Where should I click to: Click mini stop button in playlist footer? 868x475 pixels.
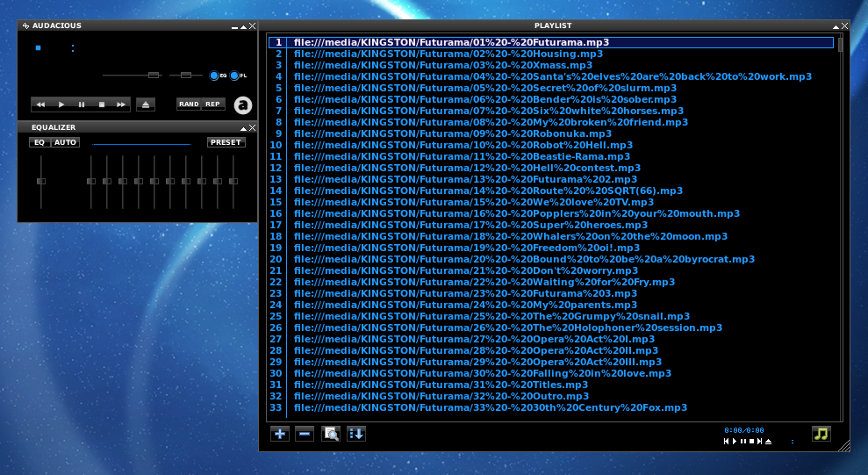752,442
